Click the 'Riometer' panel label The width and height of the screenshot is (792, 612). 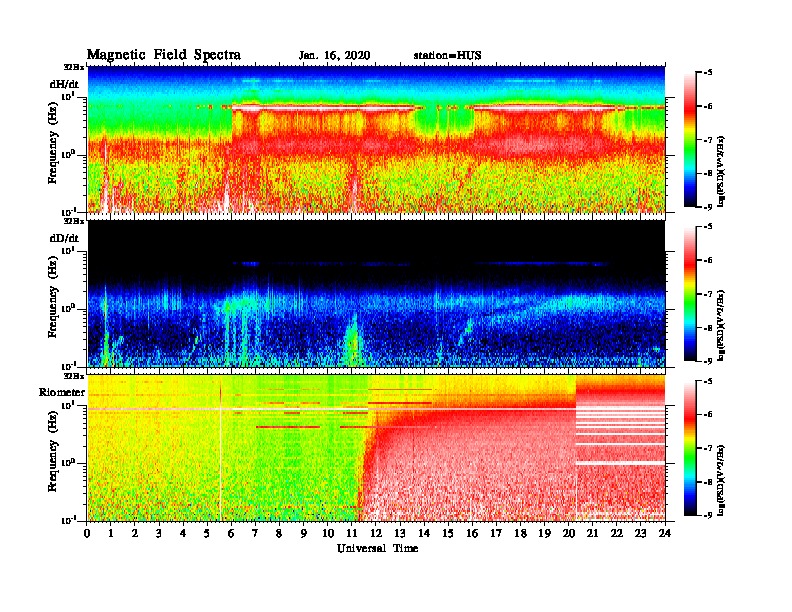(x=62, y=392)
